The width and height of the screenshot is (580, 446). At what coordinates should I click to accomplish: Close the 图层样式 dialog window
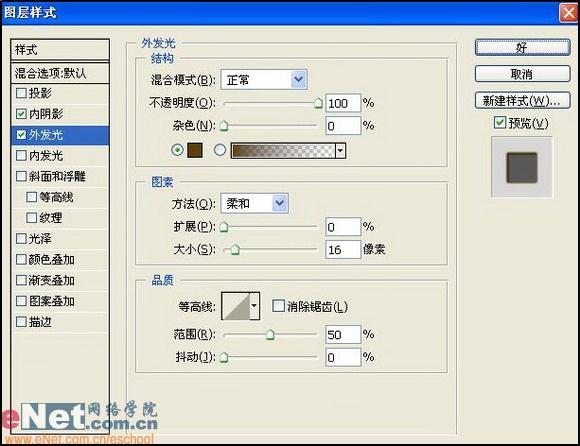[569, 13]
